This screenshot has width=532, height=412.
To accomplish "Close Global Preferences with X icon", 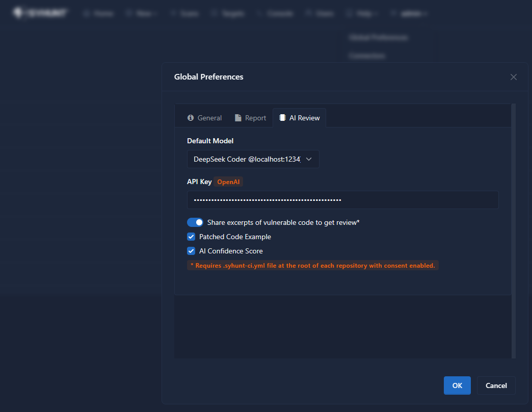I will 514,77.
